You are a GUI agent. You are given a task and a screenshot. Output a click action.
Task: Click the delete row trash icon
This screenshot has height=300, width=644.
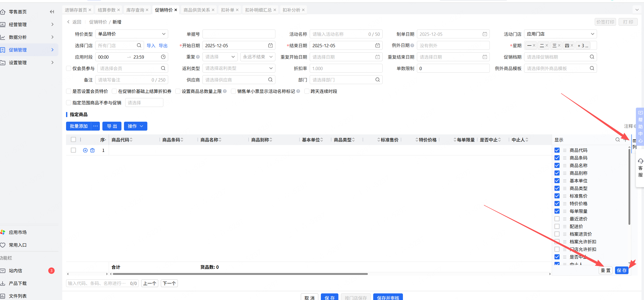pos(92,150)
